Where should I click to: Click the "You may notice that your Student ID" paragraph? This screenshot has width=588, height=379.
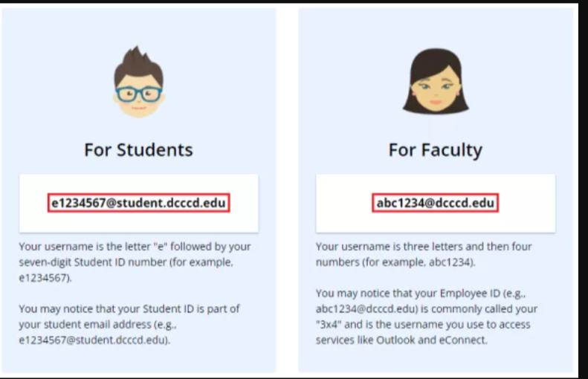point(129,324)
